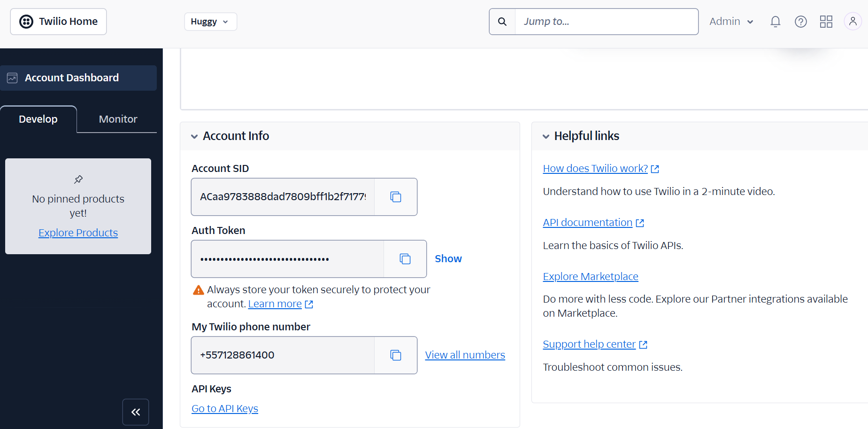The height and width of the screenshot is (429, 868).
Task: Click the Account SID field
Action: pyautogui.click(x=283, y=197)
